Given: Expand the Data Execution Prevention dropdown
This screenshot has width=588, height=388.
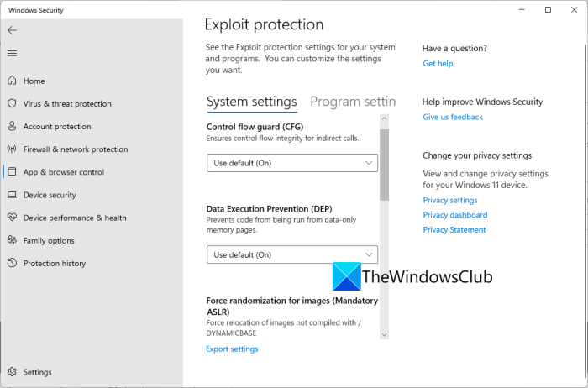Looking at the screenshot, I should 292,254.
